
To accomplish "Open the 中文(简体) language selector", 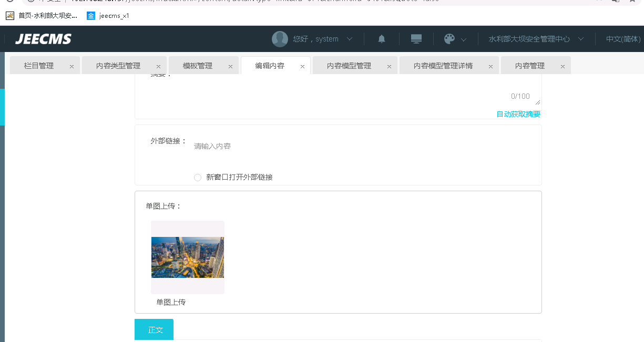I will (623, 39).
